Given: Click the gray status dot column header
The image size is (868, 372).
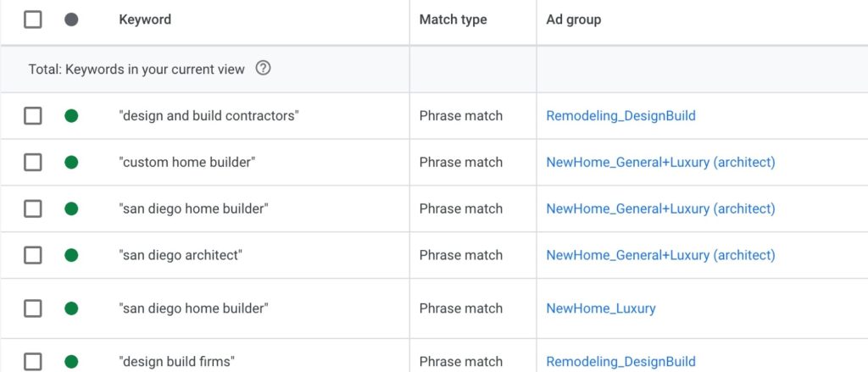Looking at the screenshot, I should (x=71, y=19).
